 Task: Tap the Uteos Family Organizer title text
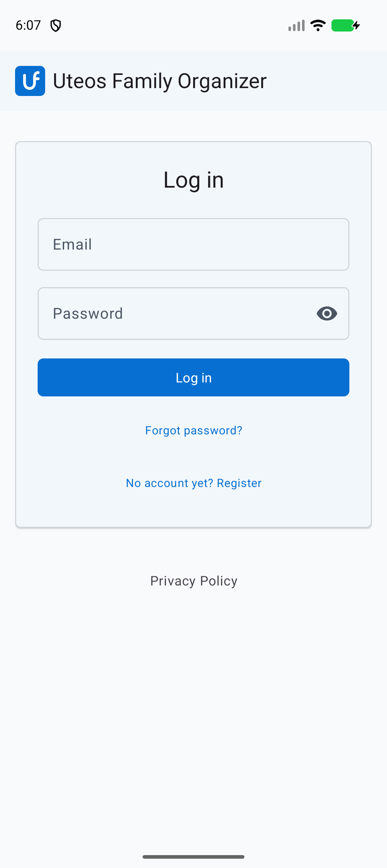click(x=160, y=81)
